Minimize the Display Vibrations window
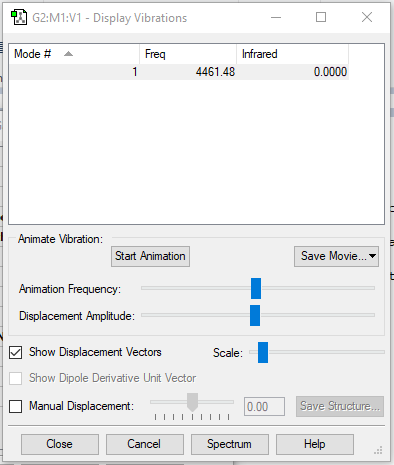The height and width of the screenshot is (465, 394). coord(276,17)
